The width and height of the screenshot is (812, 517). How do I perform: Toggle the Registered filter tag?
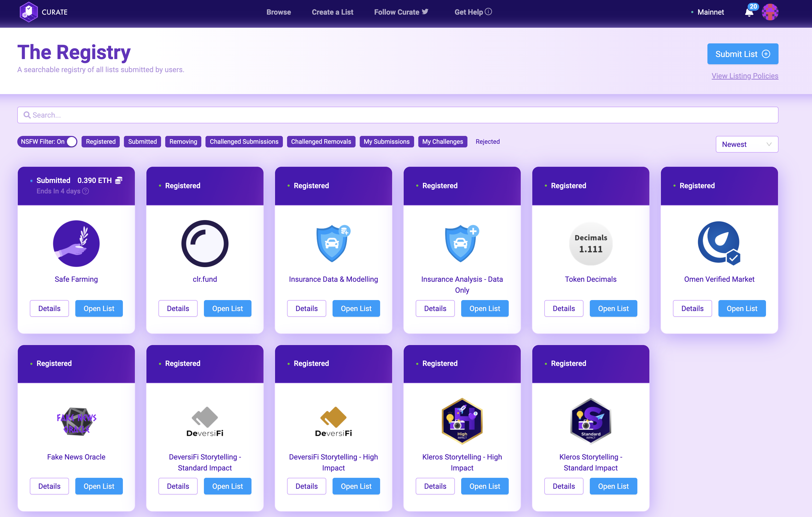point(100,142)
